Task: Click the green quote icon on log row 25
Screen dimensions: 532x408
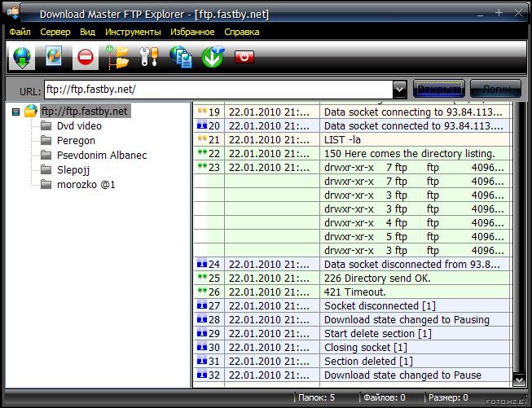Action: pyautogui.click(x=202, y=276)
